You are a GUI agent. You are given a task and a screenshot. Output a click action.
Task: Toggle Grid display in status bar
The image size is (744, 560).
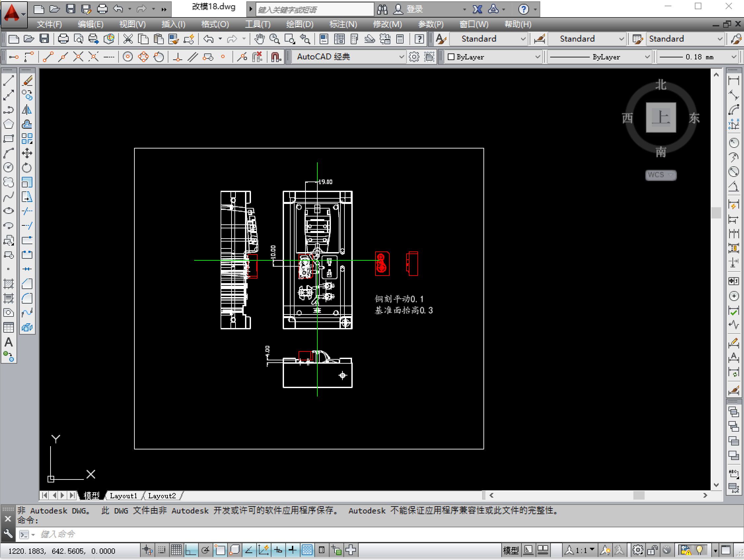point(176,550)
